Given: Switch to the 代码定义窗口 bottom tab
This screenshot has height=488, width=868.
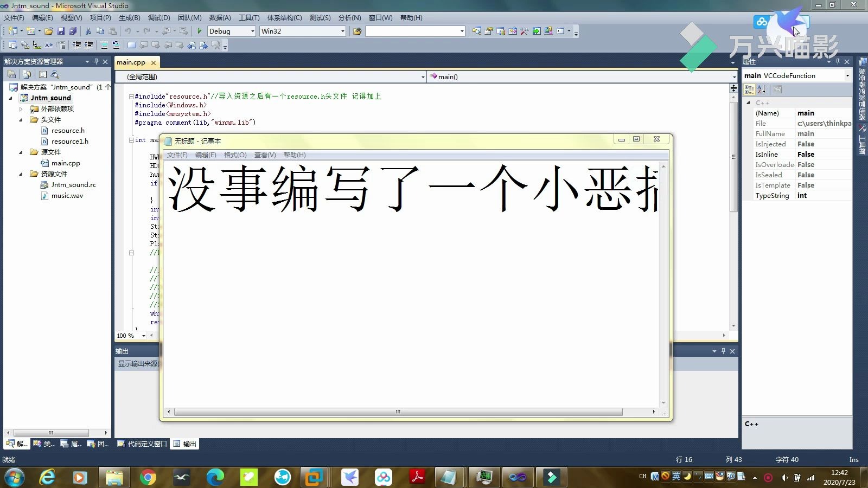Looking at the screenshot, I should [x=142, y=444].
